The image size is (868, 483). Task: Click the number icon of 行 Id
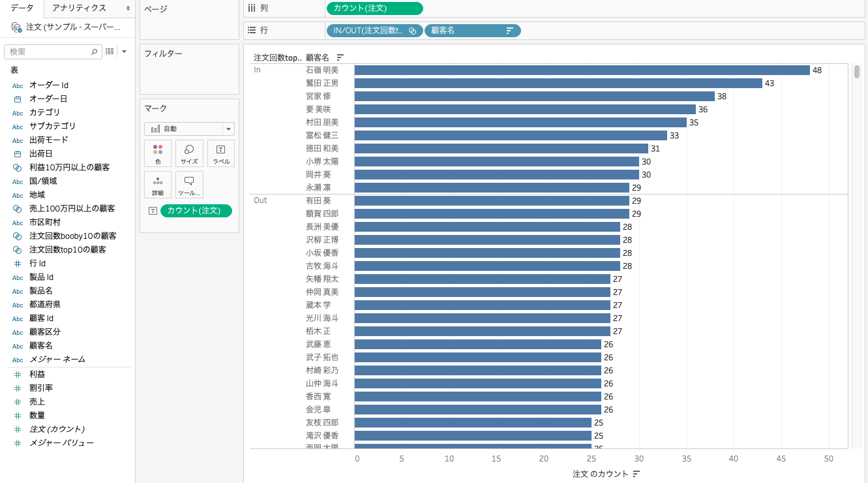click(x=18, y=264)
